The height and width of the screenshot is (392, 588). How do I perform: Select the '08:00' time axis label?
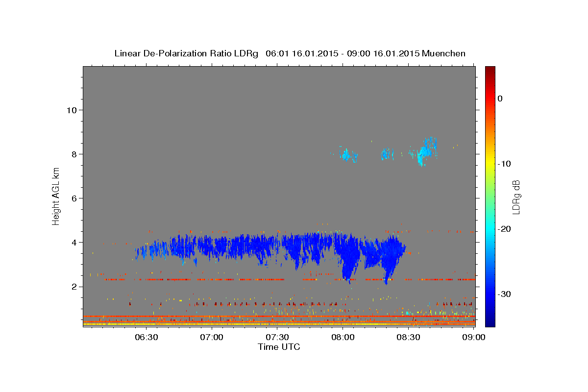343,337
